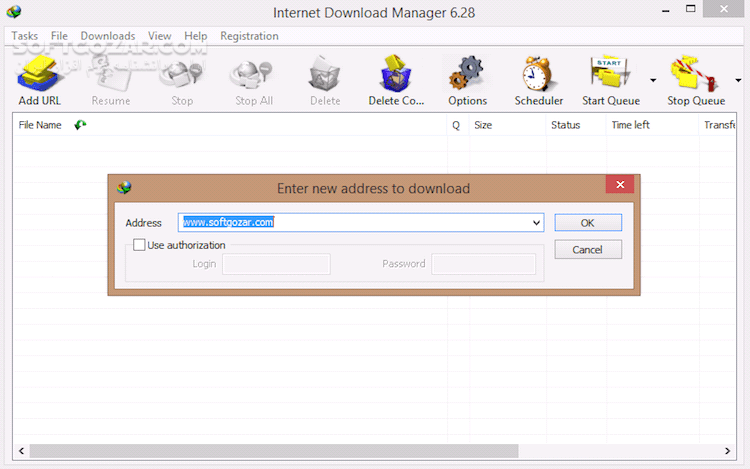The height and width of the screenshot is (469, 750).
Task: Click the Q column header
Action: (456, 125)
